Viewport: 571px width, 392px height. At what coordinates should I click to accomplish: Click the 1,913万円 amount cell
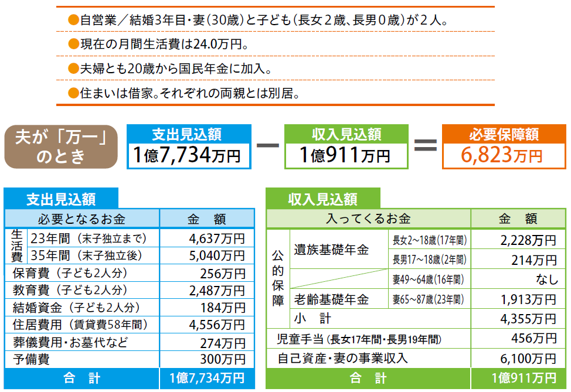(518, 299)
